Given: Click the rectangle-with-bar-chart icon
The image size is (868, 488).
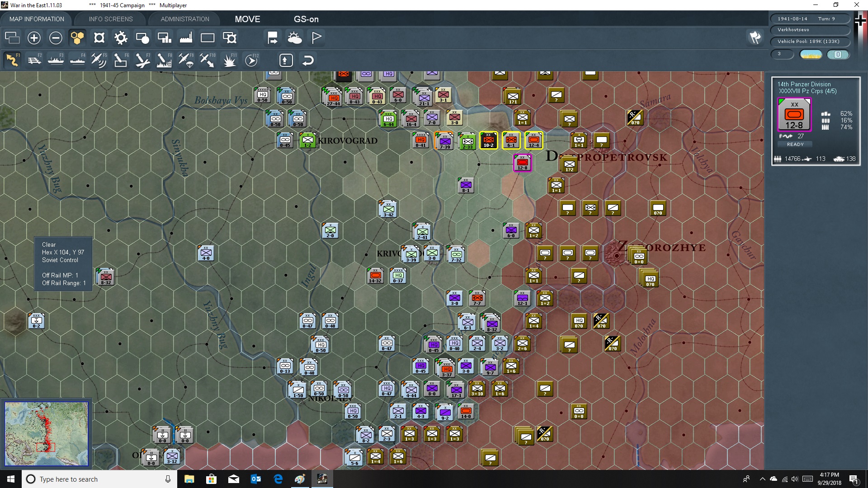Looking at the screenshot, I should click(x=164, y=38).
